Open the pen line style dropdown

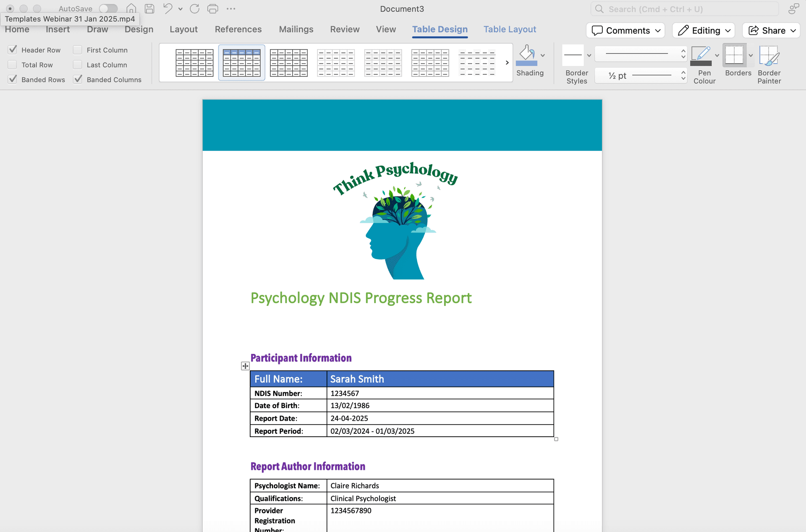pos(641,54)
